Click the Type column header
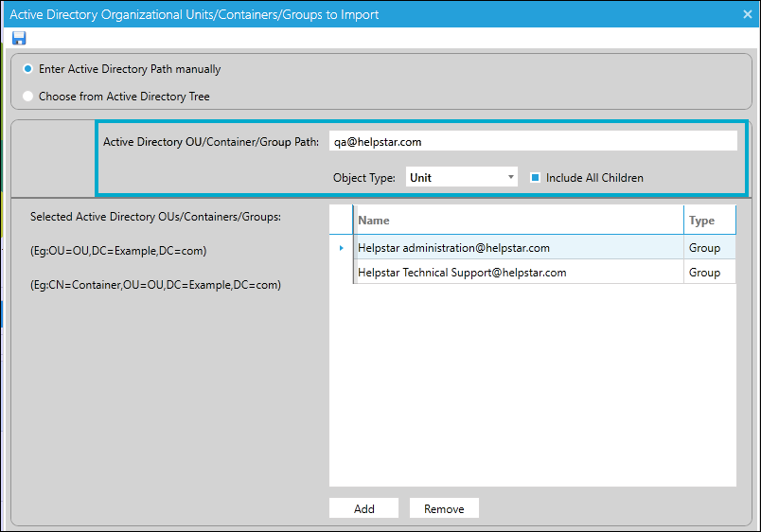 tap(710, 221)
